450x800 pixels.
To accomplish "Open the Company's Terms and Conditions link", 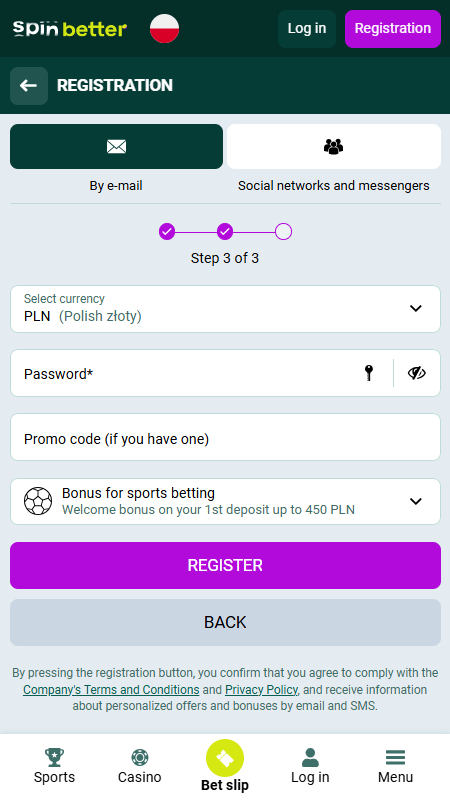I will click(111, 689).
